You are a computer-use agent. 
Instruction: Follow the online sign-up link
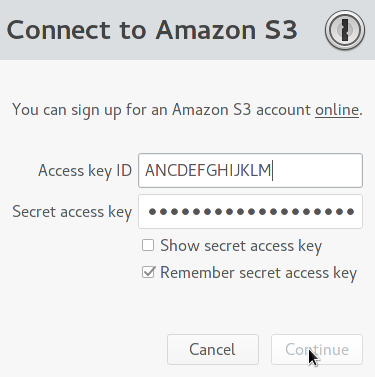click(x=337, y=110)
